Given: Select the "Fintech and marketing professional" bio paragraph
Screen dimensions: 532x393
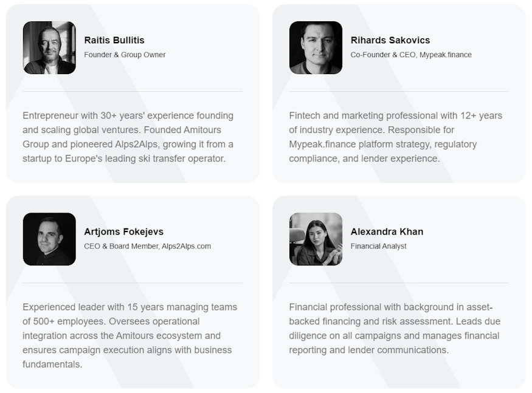Looking at the screenshot, I should [x=396, y=137].
